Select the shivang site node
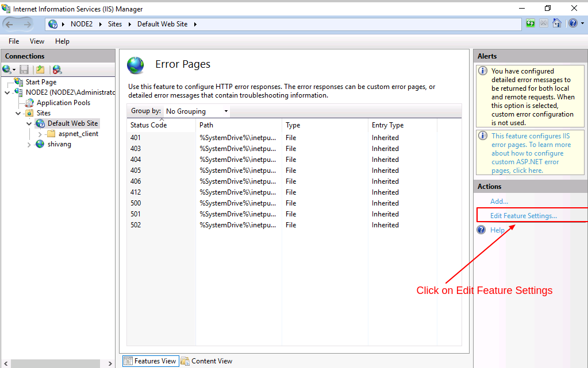This screenshot has height=368, width=588. pos(59,144)
